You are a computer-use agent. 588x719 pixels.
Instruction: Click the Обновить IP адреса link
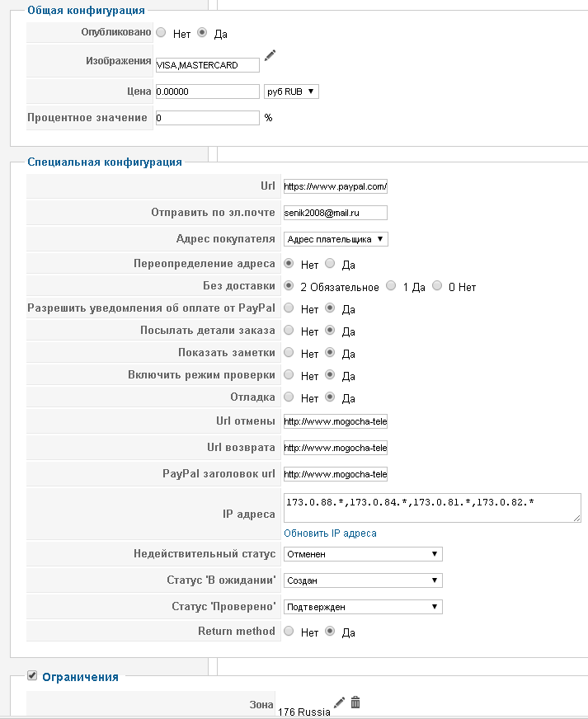tap(330, 533)
